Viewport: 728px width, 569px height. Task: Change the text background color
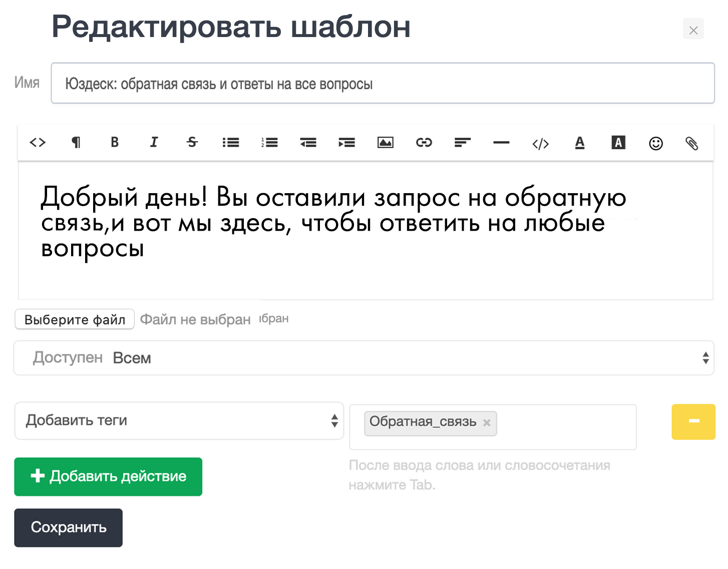tap(618, 143)
